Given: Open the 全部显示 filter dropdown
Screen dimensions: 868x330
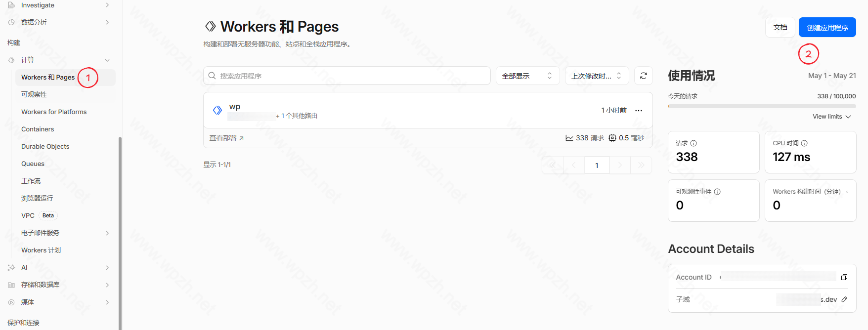Looking at the screenshot, I should click(527, 76).
